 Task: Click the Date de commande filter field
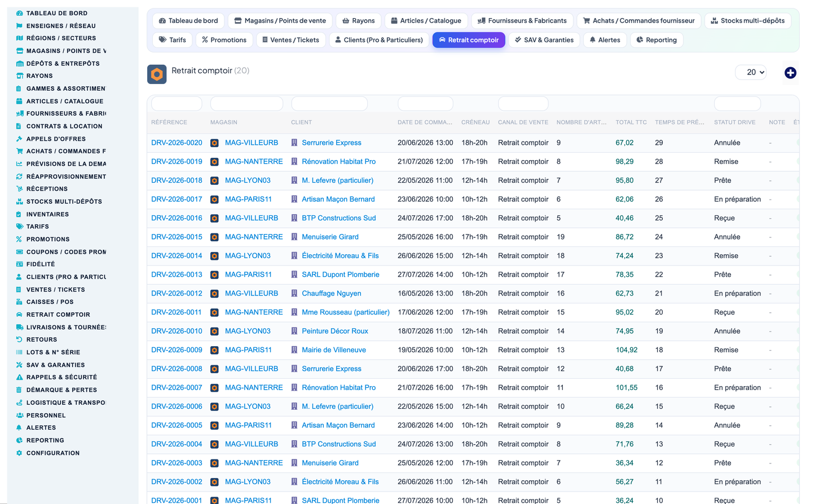pyautogui.click(x=425, y=104)
